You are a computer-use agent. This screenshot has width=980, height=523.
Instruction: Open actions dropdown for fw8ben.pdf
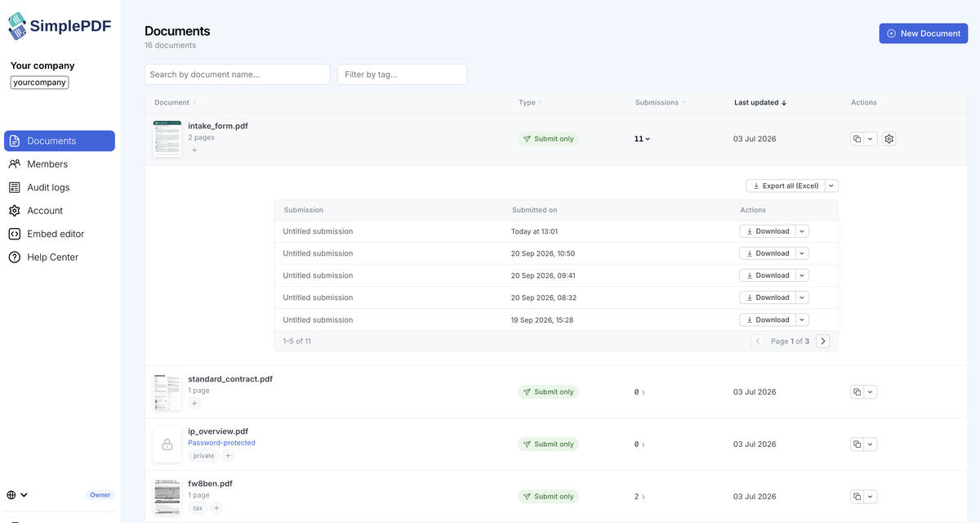(871, 497)
